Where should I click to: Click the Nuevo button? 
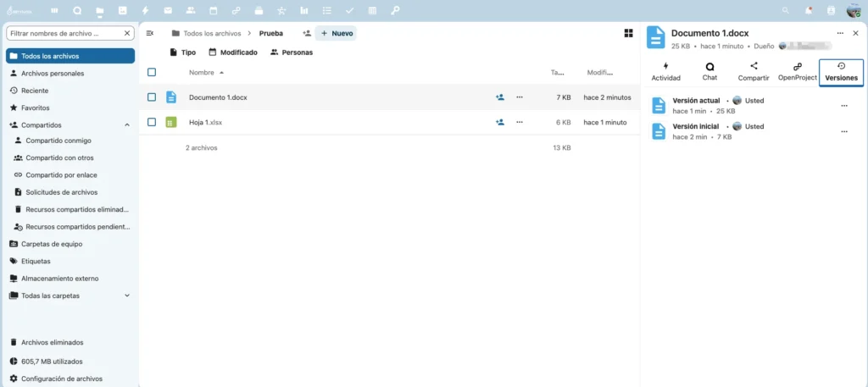point(336,33)
